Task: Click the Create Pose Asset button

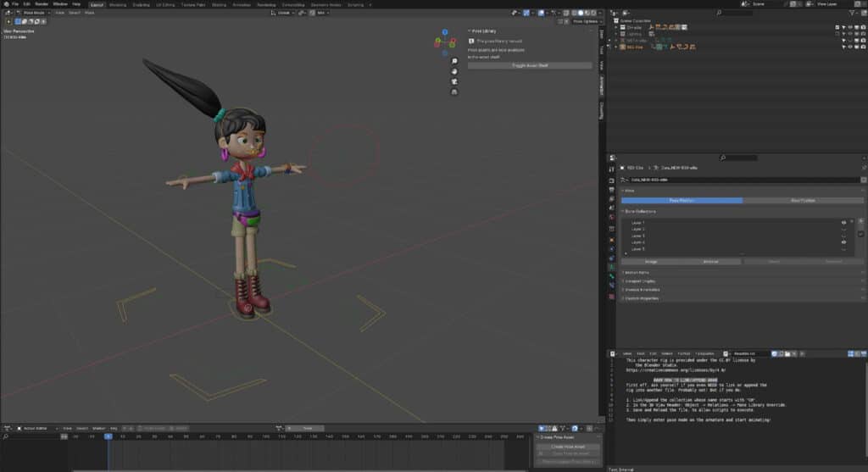Action: click(568, 447)
